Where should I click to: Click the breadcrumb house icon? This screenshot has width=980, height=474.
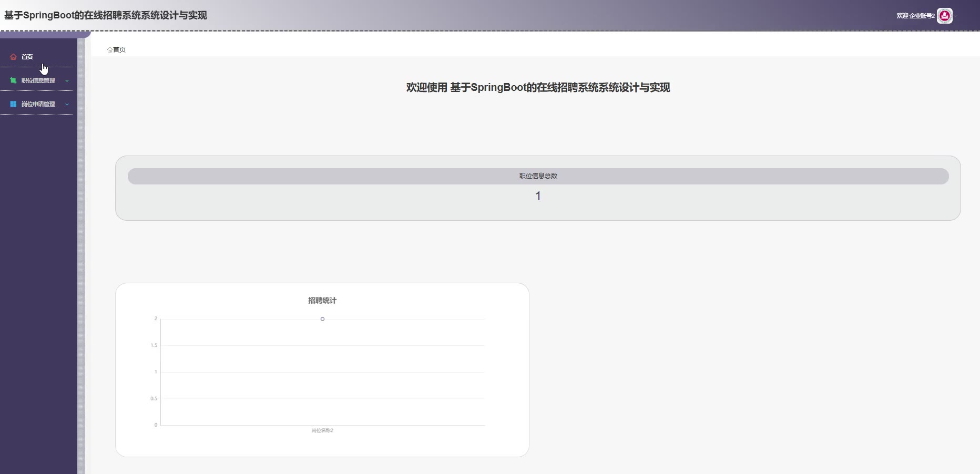click(109, 50)
